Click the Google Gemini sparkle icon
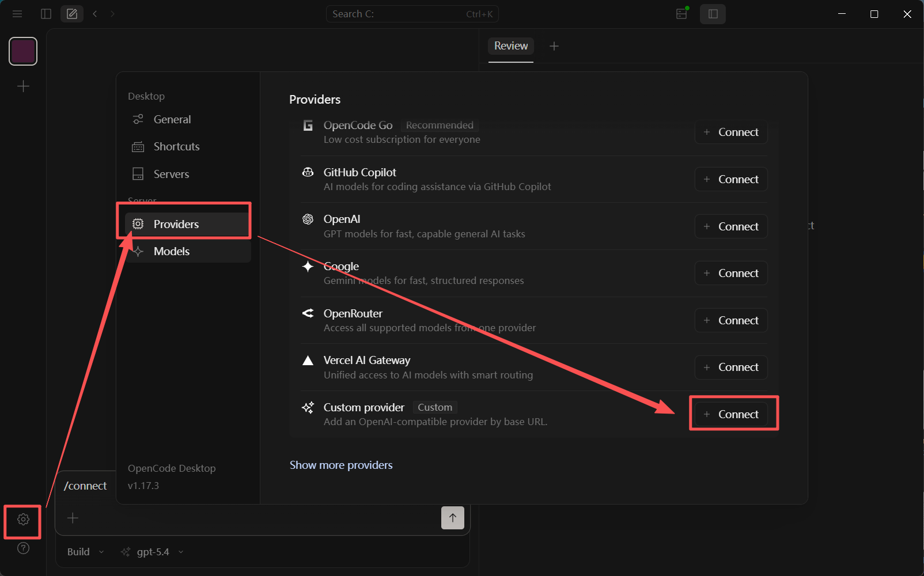924x576 pixels. 308,266
